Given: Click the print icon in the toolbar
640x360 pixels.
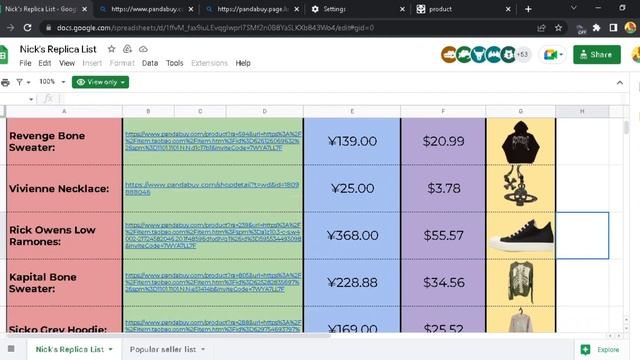Looking at the screenshot, I should (5, 82).
